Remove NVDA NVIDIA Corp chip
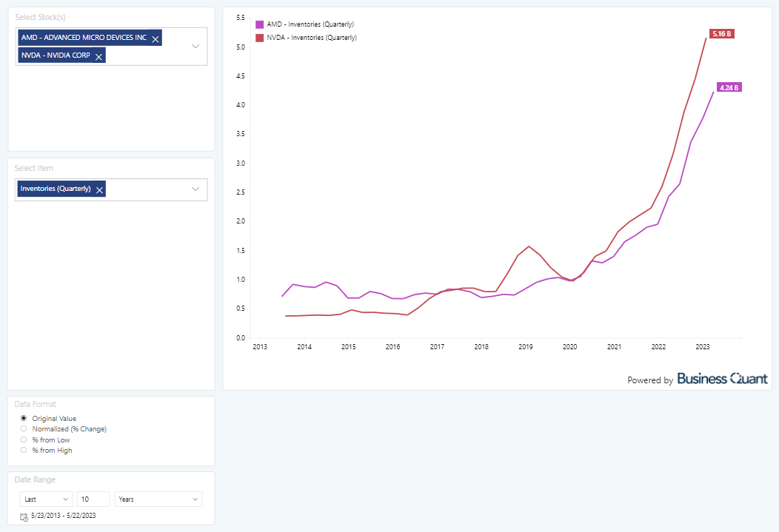This screenshot has height=532, width=779. [98, 57]
